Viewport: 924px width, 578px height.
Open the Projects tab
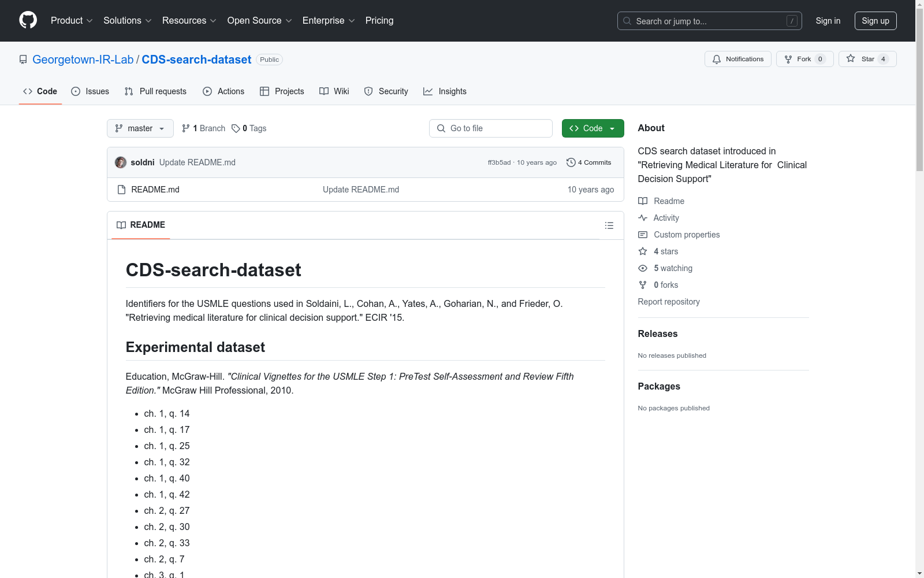click(282, 91)
